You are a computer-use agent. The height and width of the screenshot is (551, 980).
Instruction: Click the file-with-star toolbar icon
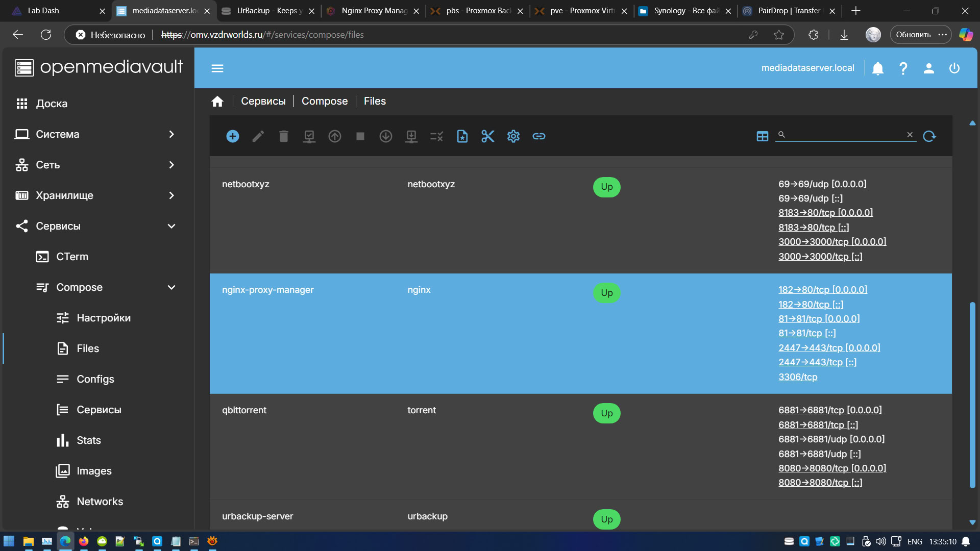[462, 136]
